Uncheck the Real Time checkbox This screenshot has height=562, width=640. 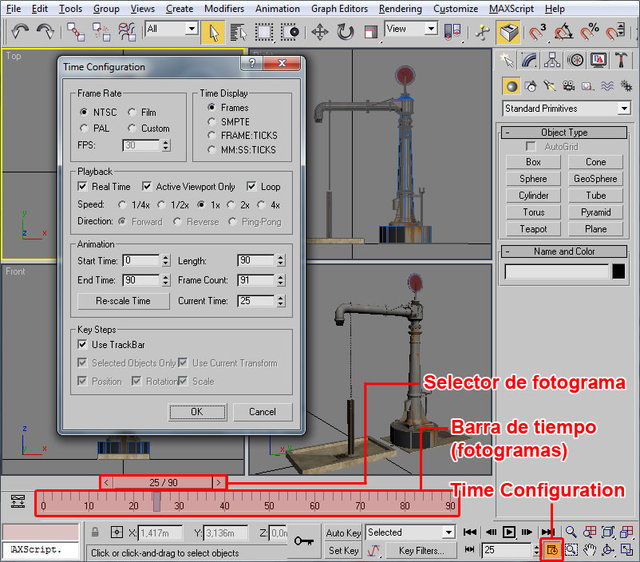83,187
